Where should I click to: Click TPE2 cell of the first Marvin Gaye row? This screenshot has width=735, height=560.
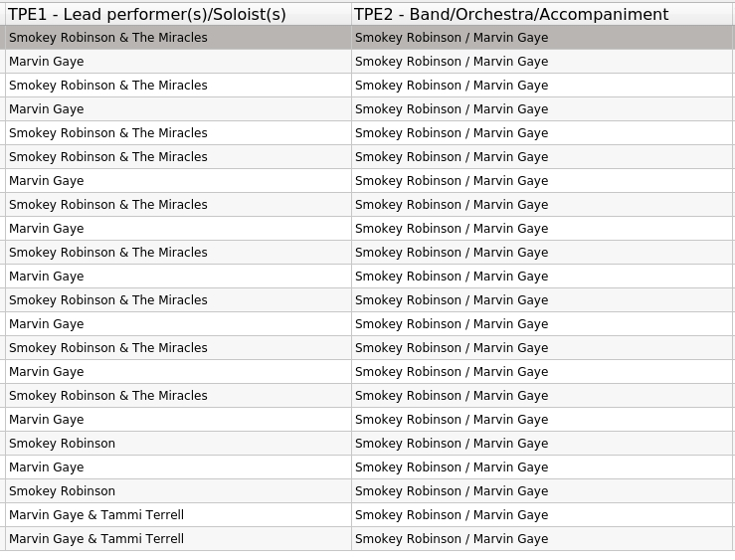pos(452,62)
